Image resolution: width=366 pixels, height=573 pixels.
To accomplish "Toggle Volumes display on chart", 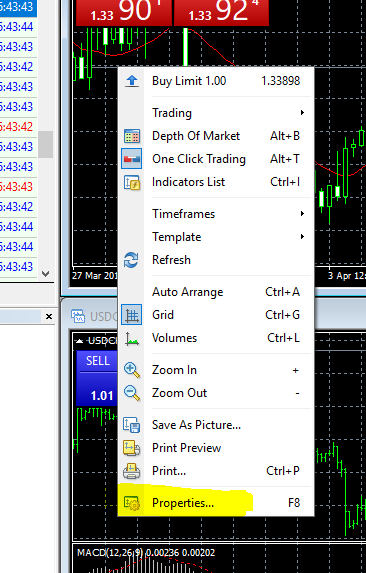I will (x=216, y=338).
